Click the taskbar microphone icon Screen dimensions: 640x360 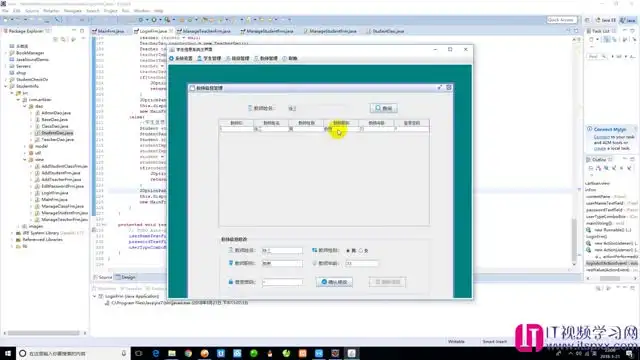point(124,353)
